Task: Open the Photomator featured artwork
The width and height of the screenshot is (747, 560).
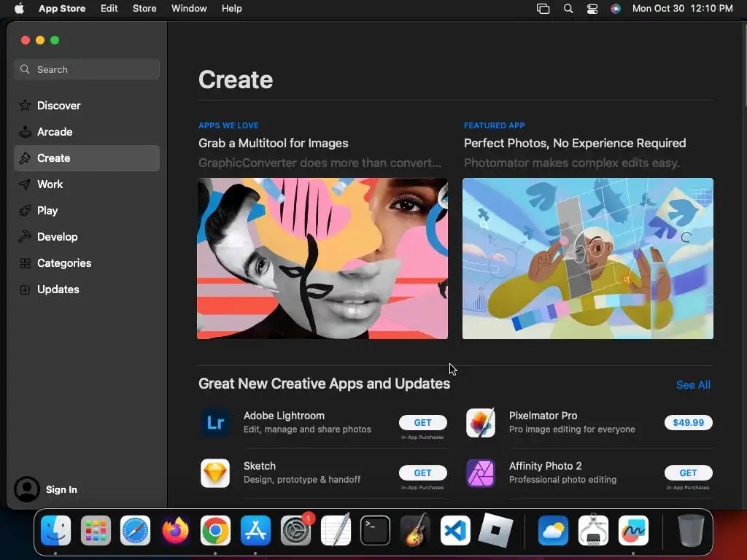Action: pos(588,259)
